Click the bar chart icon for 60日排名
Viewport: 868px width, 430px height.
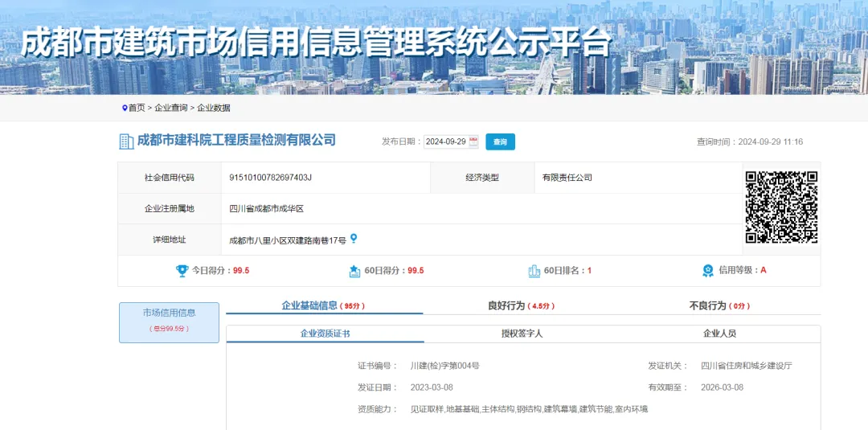[x=534, y=271]
